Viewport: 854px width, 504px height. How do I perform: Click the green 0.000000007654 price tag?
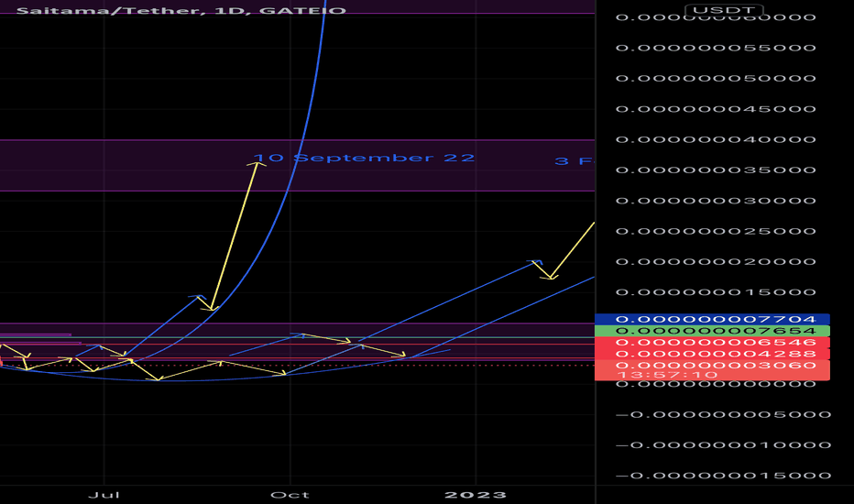coord(712,331)
